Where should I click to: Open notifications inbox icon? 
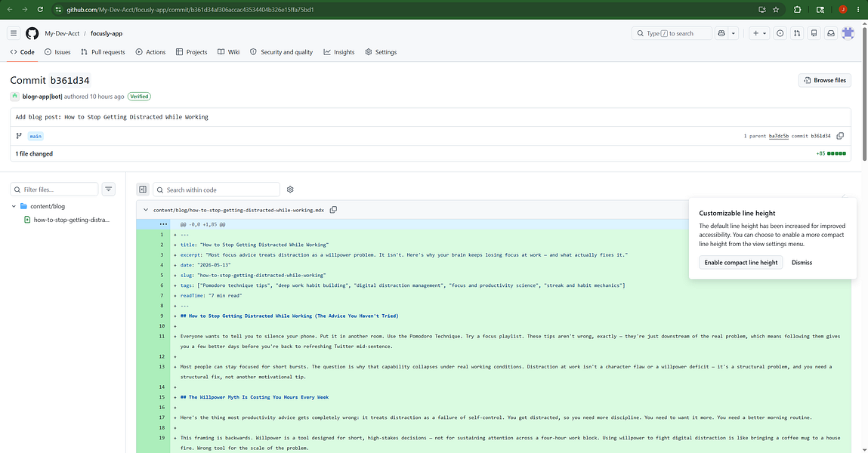pyautogui.click(x=831, y=33)
